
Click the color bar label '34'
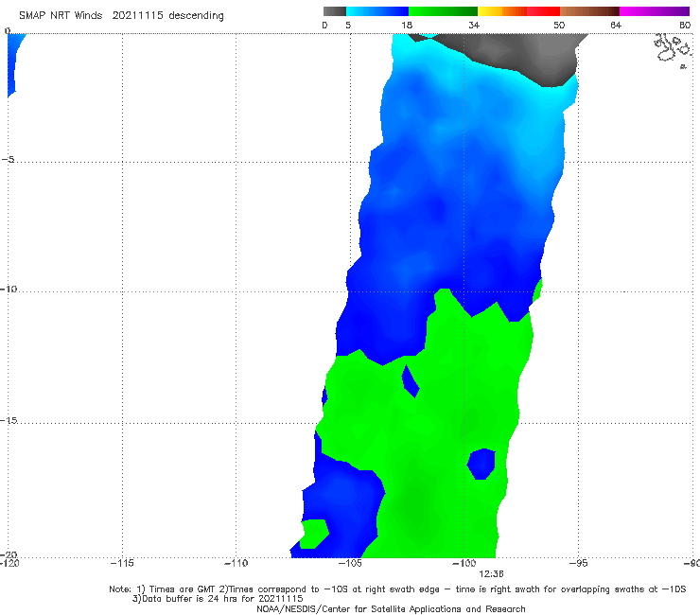click(x=474, y=26)
